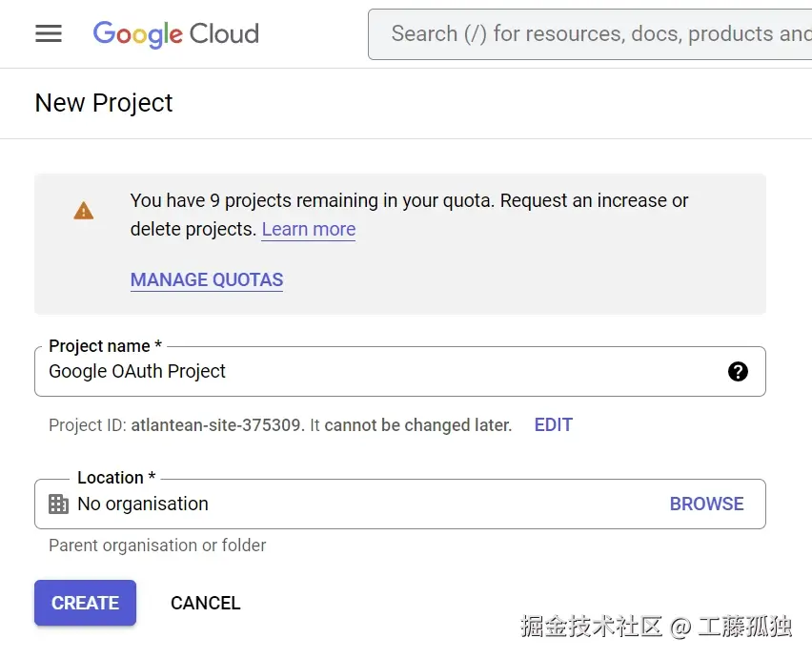Click the help icon in Project name field

[x=739, y=372]
